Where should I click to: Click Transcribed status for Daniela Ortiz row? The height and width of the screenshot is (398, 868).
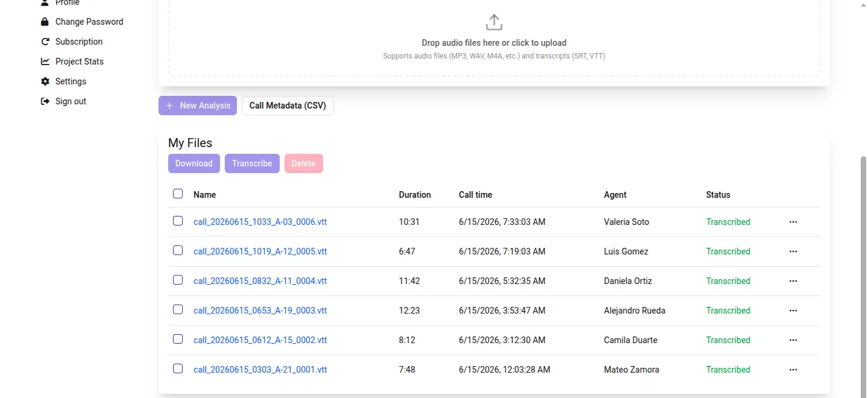click(728, 281)
